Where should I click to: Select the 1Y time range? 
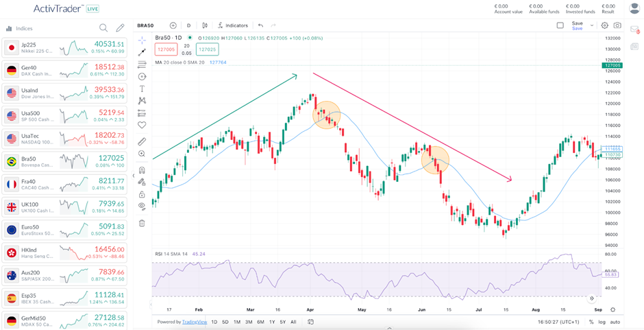(272, 322)
